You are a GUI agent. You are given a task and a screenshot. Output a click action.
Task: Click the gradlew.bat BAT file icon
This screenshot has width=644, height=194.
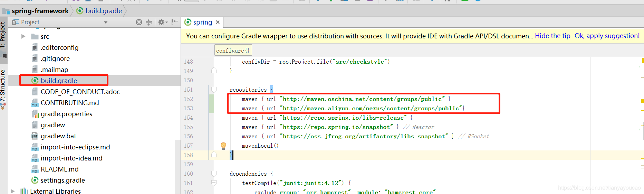click(35, 136)
